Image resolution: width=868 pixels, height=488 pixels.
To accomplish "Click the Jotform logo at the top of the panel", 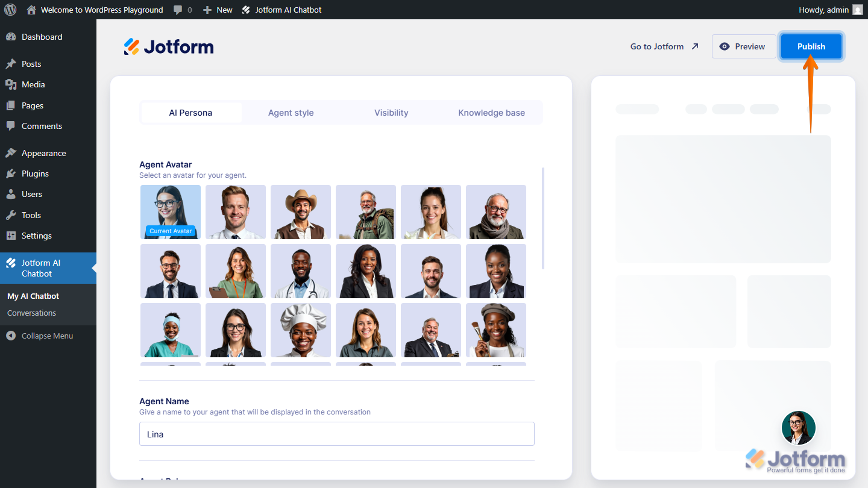I will coord(169,46).
